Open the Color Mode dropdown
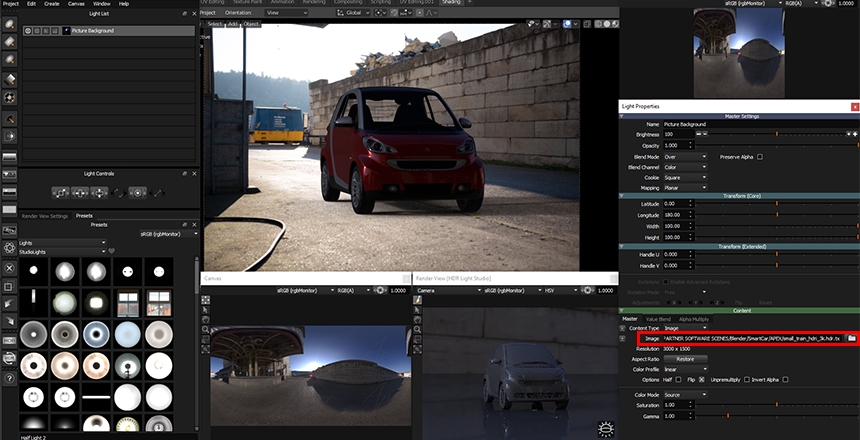860x440 pixels. click(x=685, y=394)
